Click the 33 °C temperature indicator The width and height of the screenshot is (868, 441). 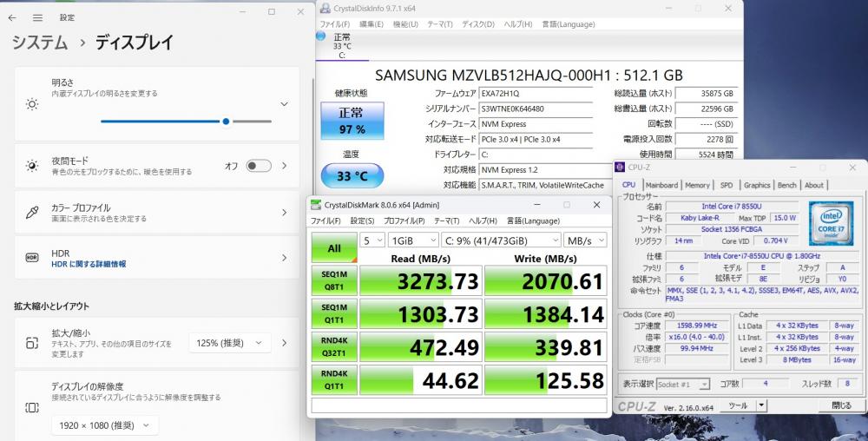point(352,176)
